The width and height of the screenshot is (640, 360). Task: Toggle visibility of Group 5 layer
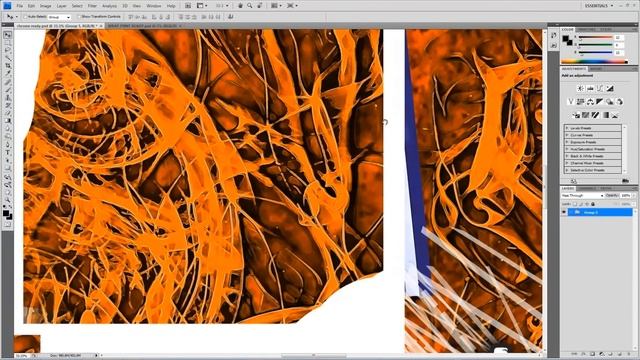[564, 212]
